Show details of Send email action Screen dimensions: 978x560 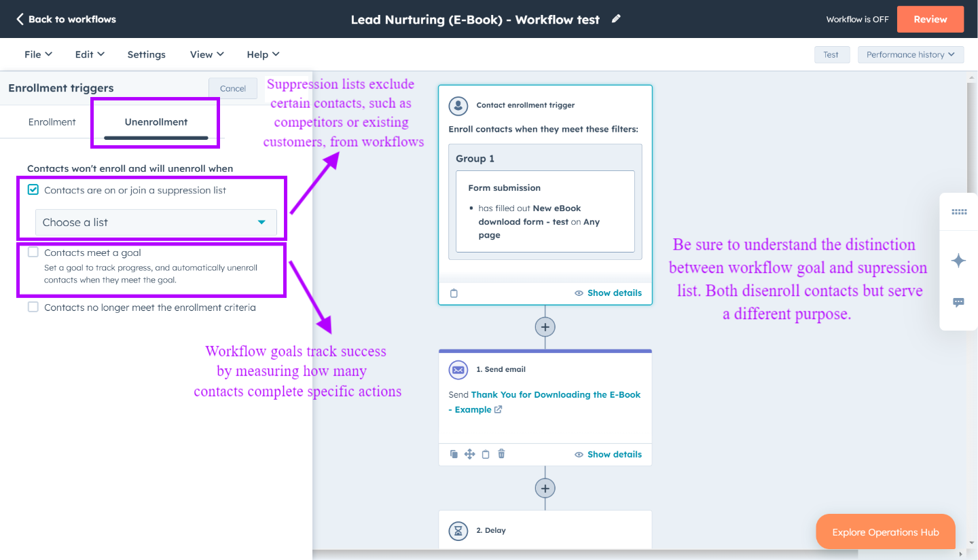tap(608, 454)
